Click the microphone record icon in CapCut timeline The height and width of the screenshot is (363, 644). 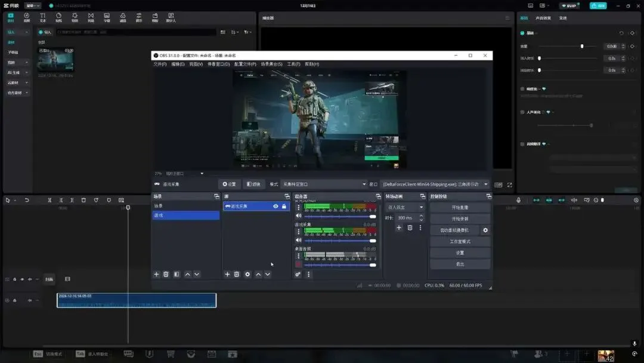tap(518, 200)
